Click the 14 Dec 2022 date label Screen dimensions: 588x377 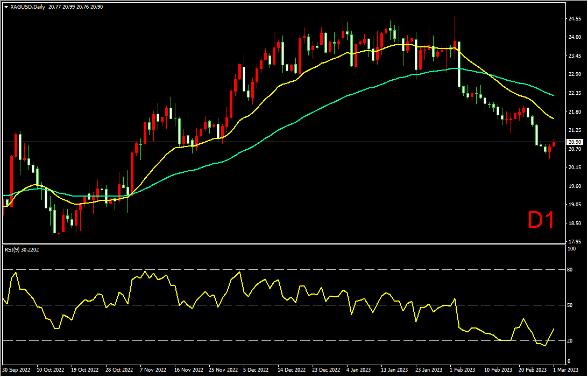point(291,370)
